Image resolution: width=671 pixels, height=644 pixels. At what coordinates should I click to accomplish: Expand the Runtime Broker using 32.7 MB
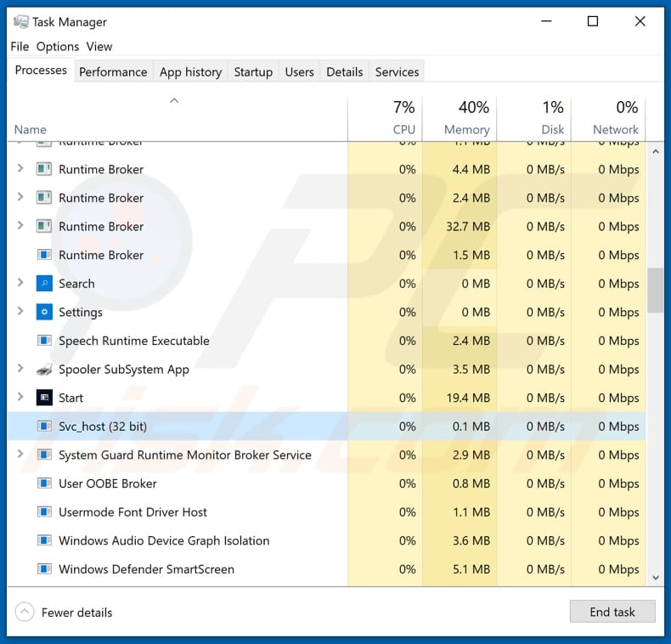pos(20,225)
